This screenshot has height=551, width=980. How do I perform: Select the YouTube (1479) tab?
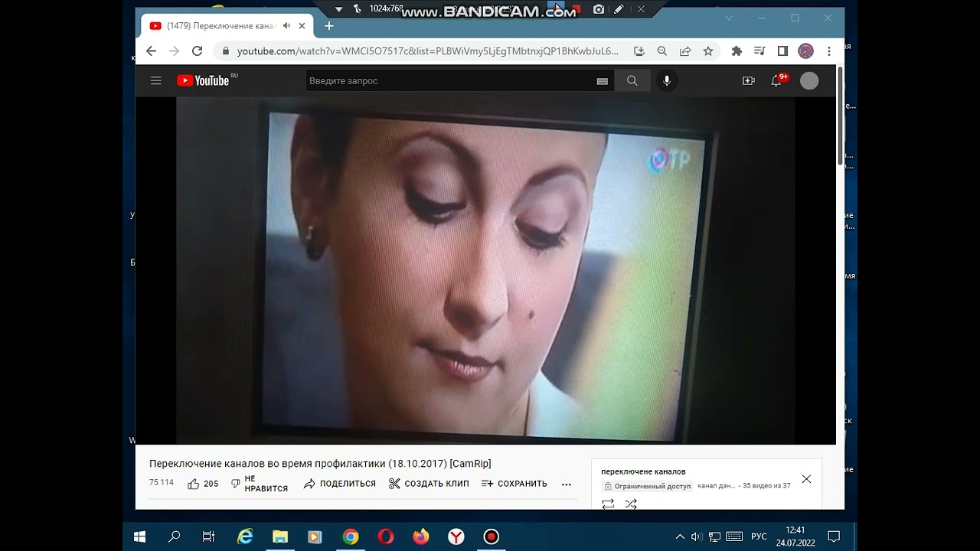coord(226,26)
